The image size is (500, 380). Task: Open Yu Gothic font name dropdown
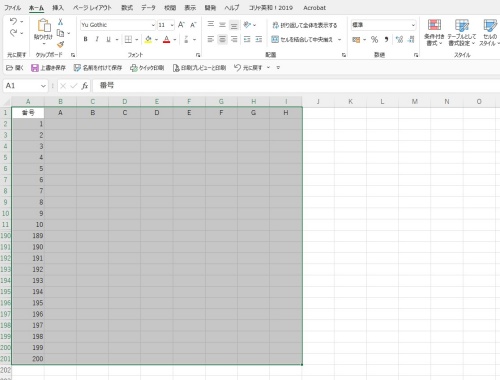coord(153,25)
